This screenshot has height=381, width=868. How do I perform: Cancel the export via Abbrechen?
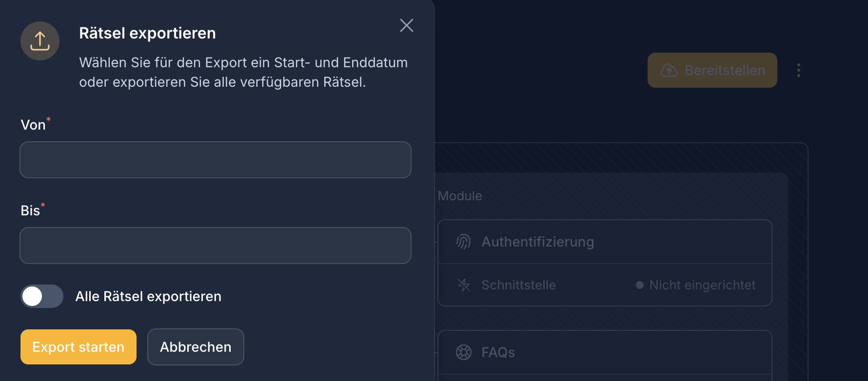click(196, 347)
